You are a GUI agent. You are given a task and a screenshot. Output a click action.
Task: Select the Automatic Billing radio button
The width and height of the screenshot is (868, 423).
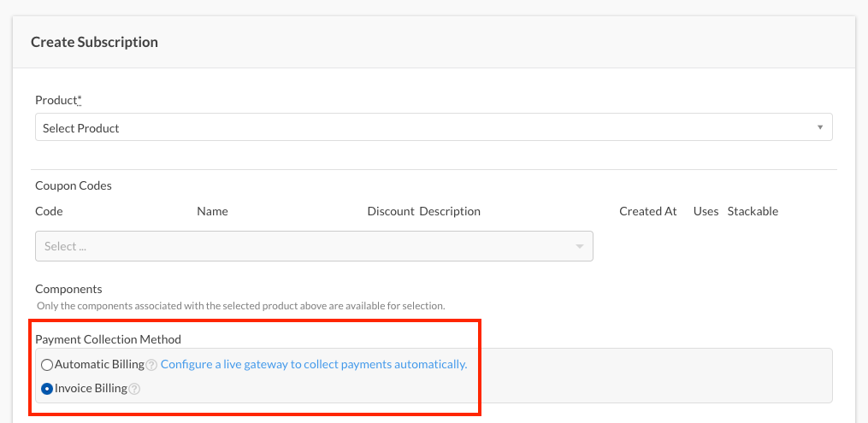point(47,365)
